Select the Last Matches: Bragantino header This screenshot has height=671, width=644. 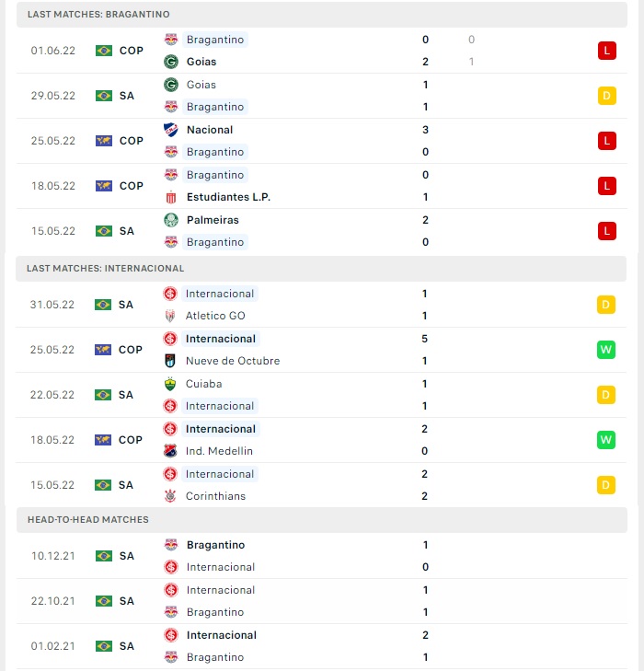tap(322, 15)
